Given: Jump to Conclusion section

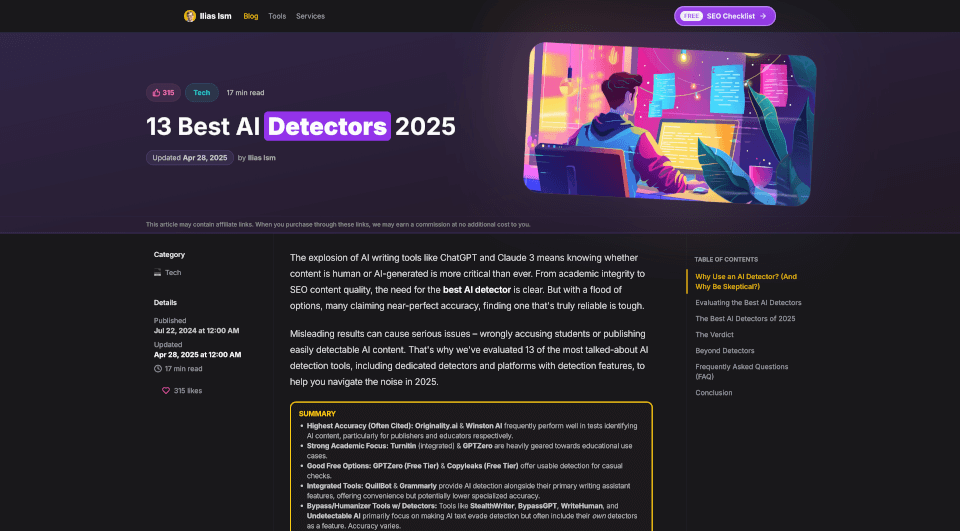Looking at the screenshot, I should click(713, 393).
